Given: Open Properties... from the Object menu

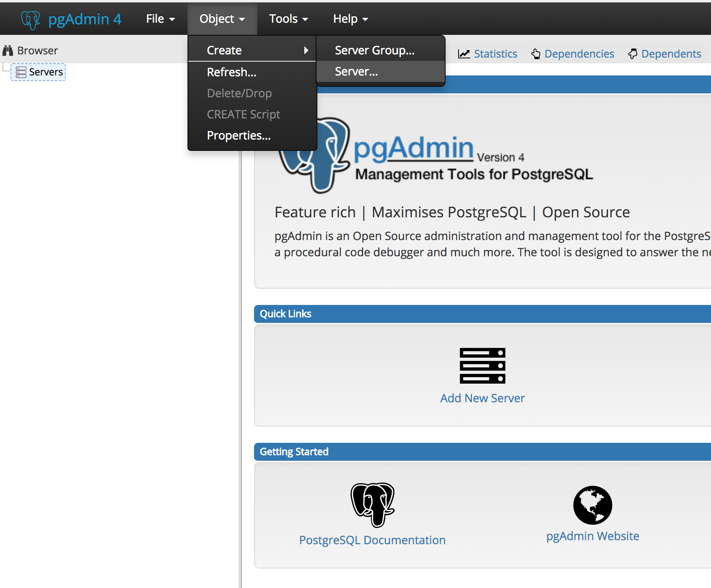Looking at the screenshot, I should (x=239, y=135).
